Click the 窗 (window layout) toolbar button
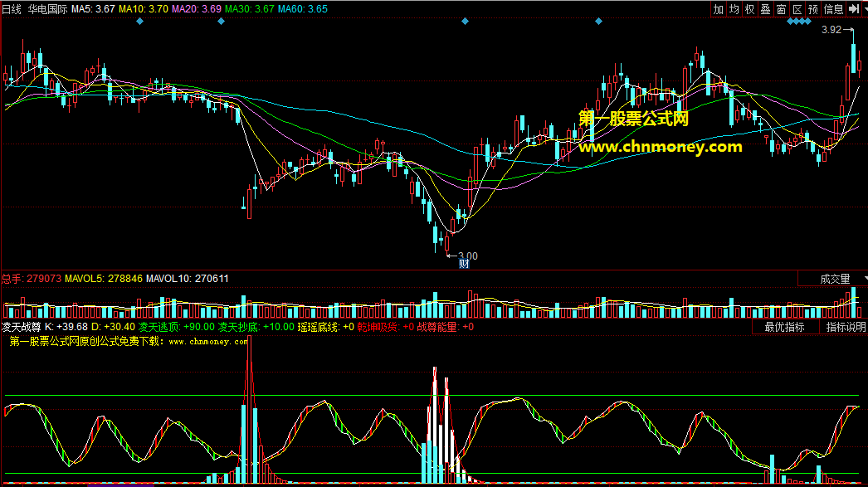The image size is (868, 487). [x=781, y=9]
